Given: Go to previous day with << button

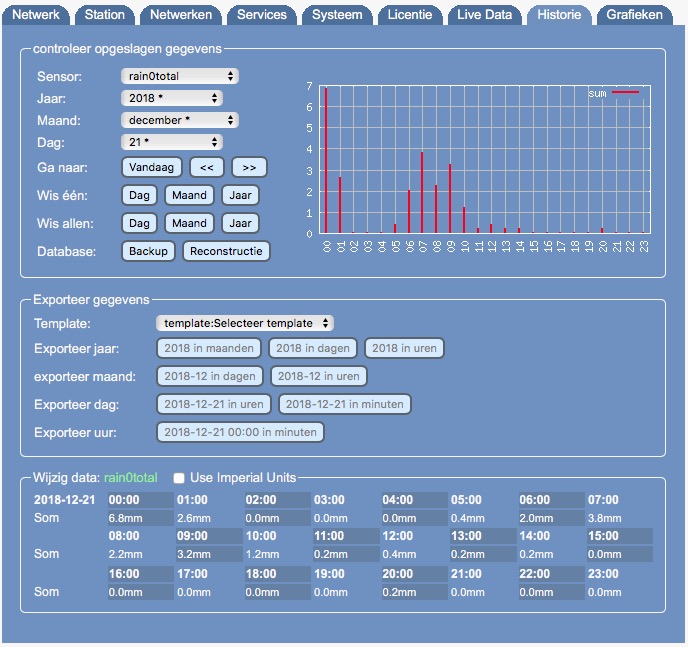Looking at the screenshot, I should pos(207,167).
